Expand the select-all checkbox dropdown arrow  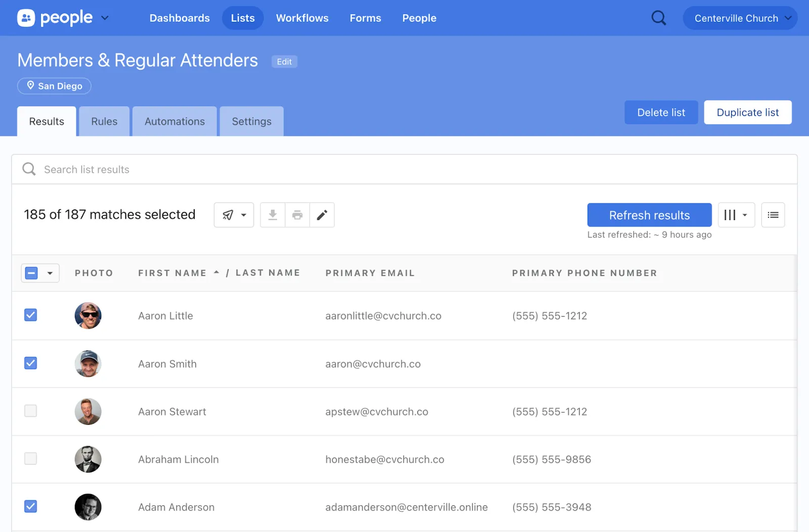coord(50,273)
